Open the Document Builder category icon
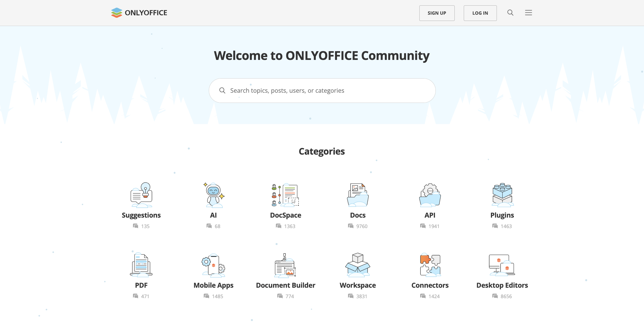 285,265
